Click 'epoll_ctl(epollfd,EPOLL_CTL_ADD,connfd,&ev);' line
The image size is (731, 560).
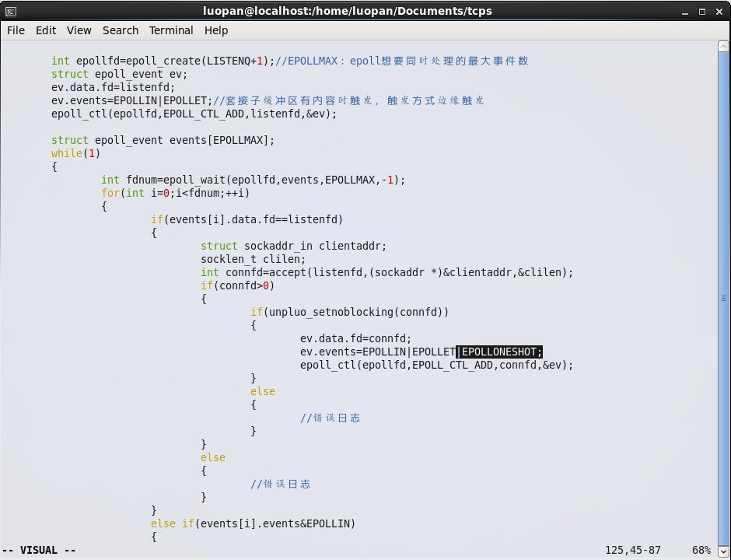coord(437,365)
